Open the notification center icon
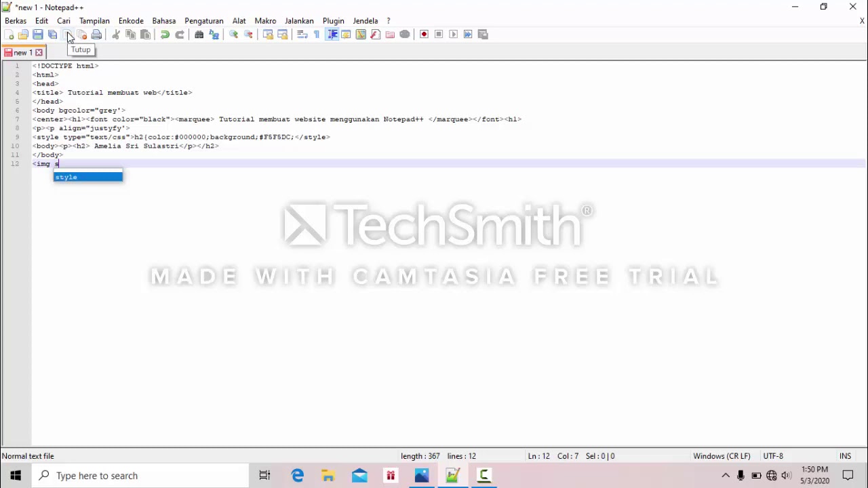The height and width of the screenshot is (488, 868). click(848, 476)
